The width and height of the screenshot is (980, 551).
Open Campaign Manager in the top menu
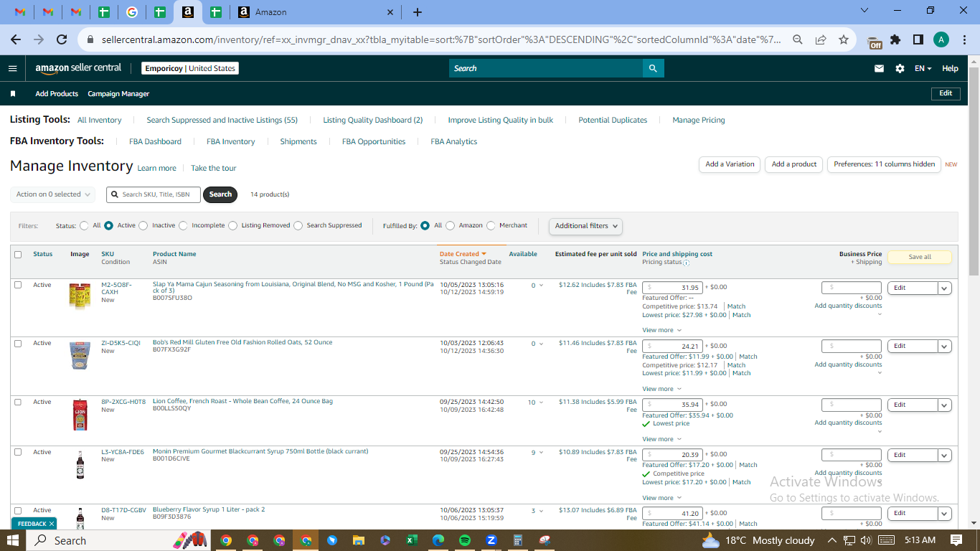[x=118, y=93]
